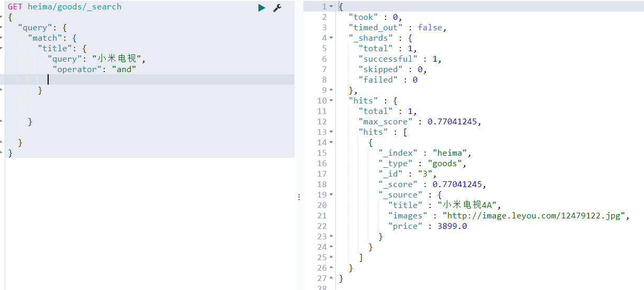The height and width of the screenshot is (290, 644).
Task: Click the "_id" : "3" line
Action: pos(408,174)
